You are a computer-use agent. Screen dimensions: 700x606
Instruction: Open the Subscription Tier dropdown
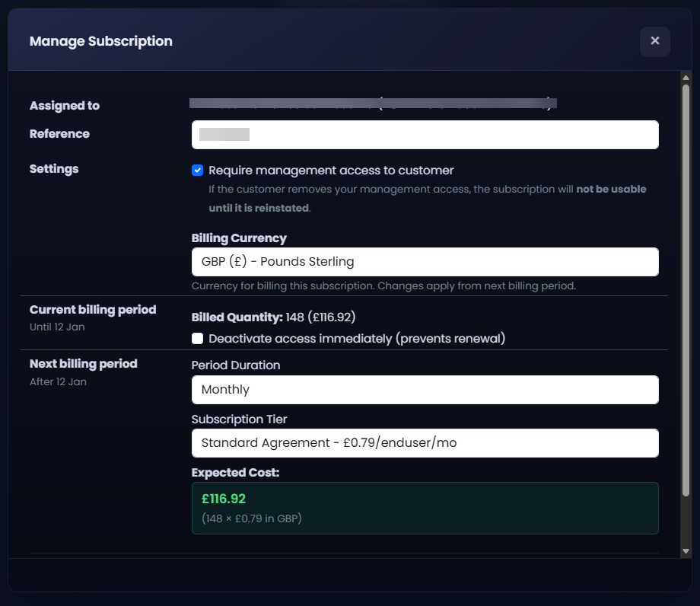tap(425, 443)
